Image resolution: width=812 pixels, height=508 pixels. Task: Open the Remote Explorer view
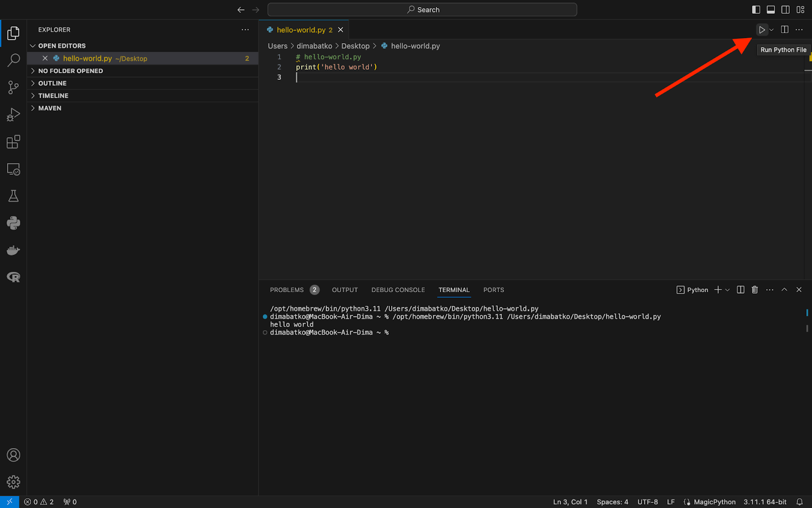coord(13,169)
